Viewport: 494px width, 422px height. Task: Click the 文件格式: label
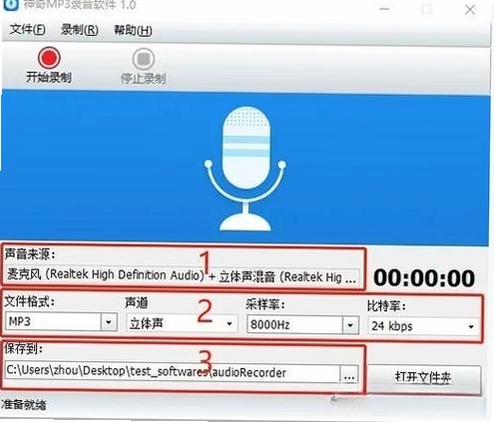pos(29,301)
